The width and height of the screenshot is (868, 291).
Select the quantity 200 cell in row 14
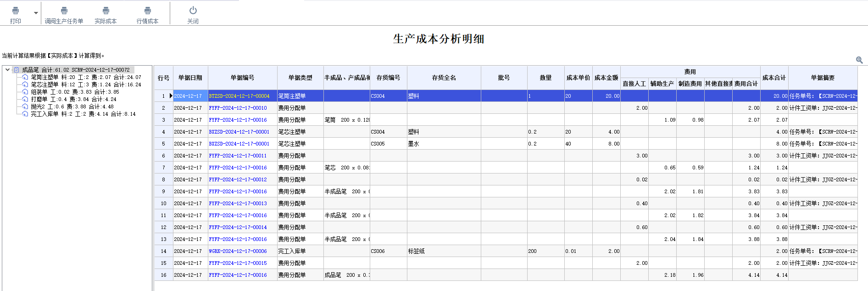[x=546, y=251]
